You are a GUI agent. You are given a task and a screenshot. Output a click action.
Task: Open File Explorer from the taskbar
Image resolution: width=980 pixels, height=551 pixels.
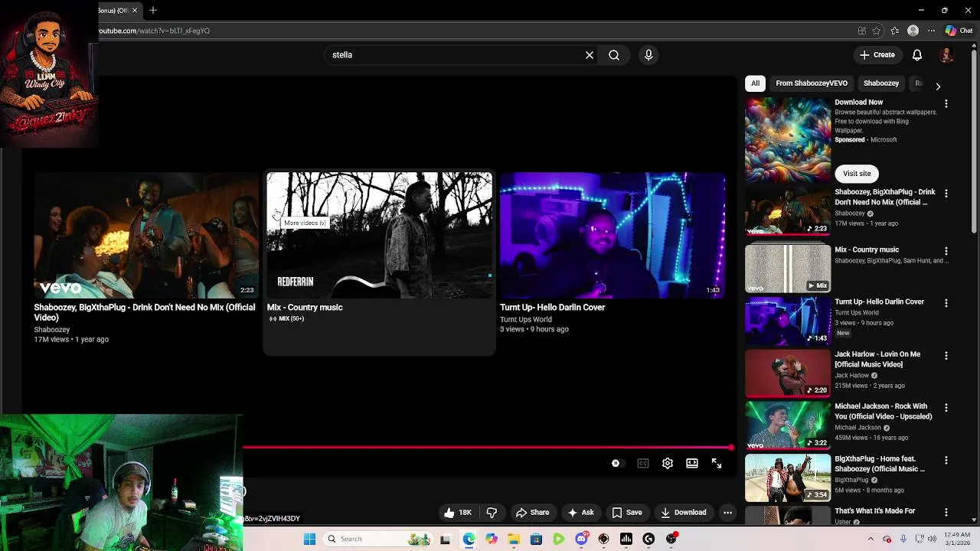click(514, 539)
